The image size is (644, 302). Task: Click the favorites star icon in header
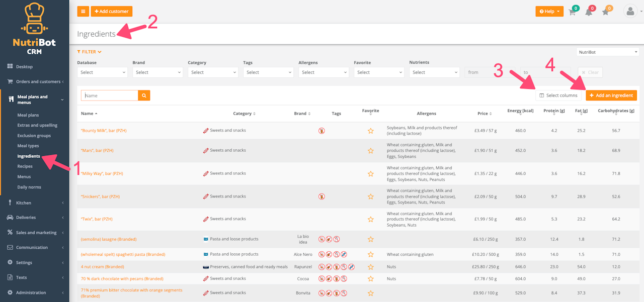(605, 12)
